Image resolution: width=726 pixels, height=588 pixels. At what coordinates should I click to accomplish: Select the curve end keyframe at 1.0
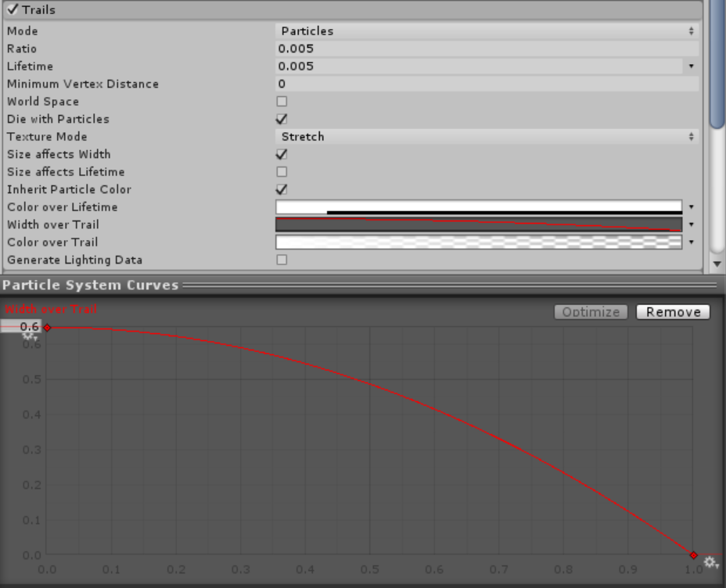point(694,555)
